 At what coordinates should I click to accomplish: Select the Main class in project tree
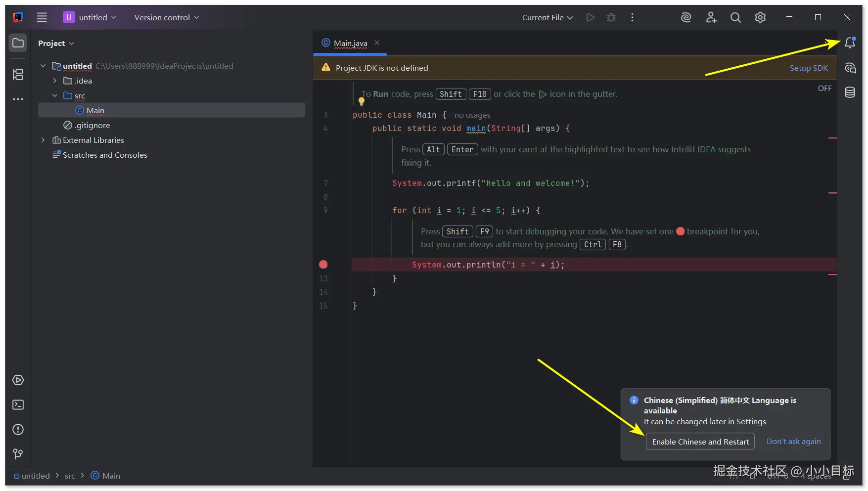pyautogui.click(x=172, y=110)
